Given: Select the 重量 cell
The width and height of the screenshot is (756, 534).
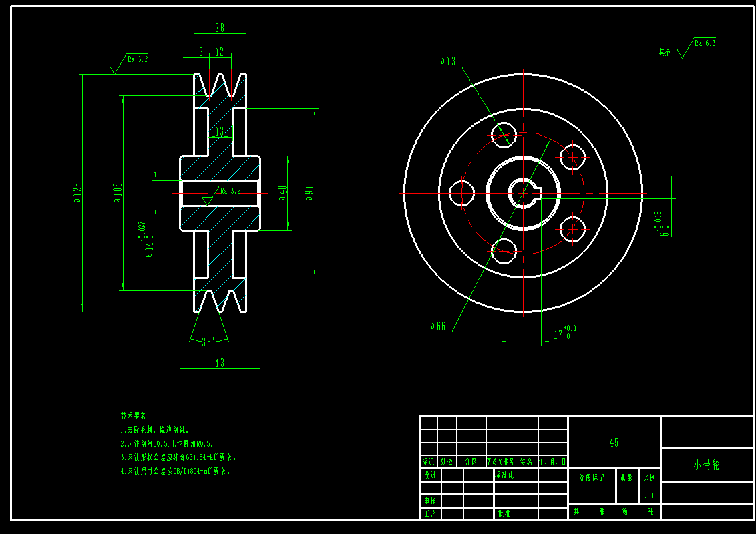Looking at the screenshot, I should tap(626, 478).
